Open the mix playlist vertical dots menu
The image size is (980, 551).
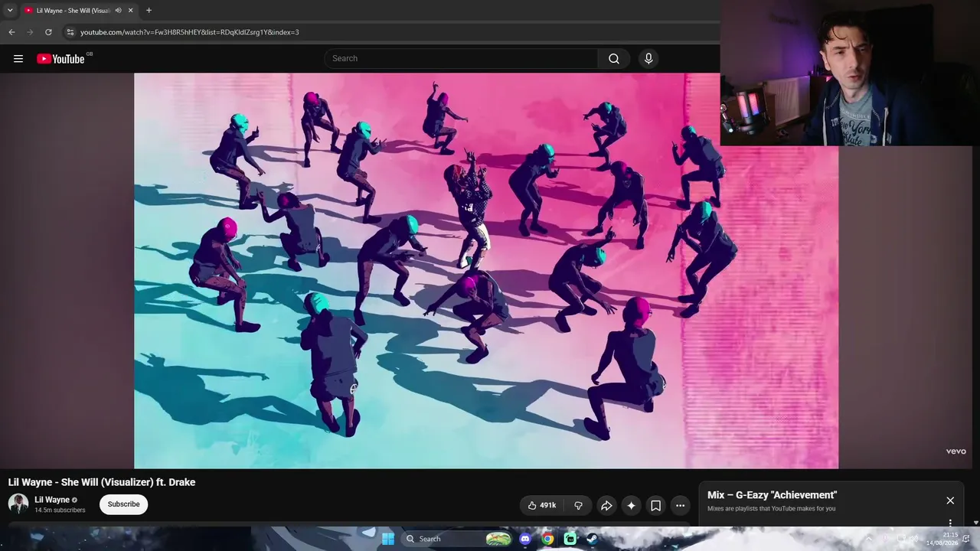[x=950, y=523]
